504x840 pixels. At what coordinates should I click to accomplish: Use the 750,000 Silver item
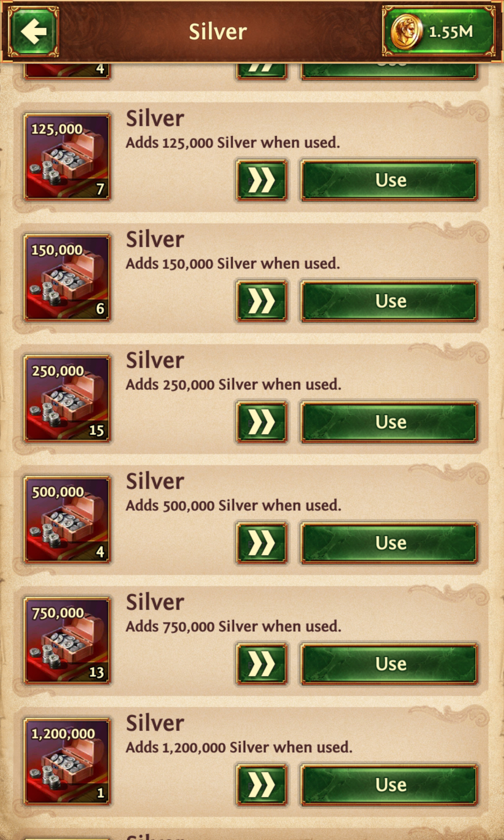point(390,664)
